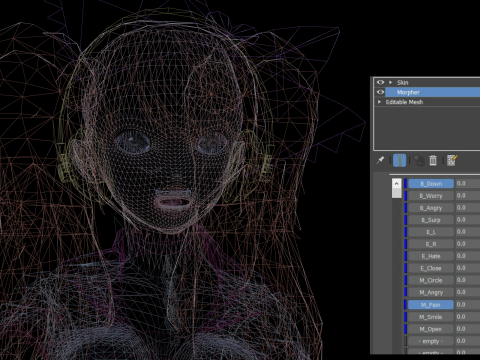The height and width of the screenshot is (360, 480).
Task: Select the B_Worry morph channel
Action: pos(431,196)
